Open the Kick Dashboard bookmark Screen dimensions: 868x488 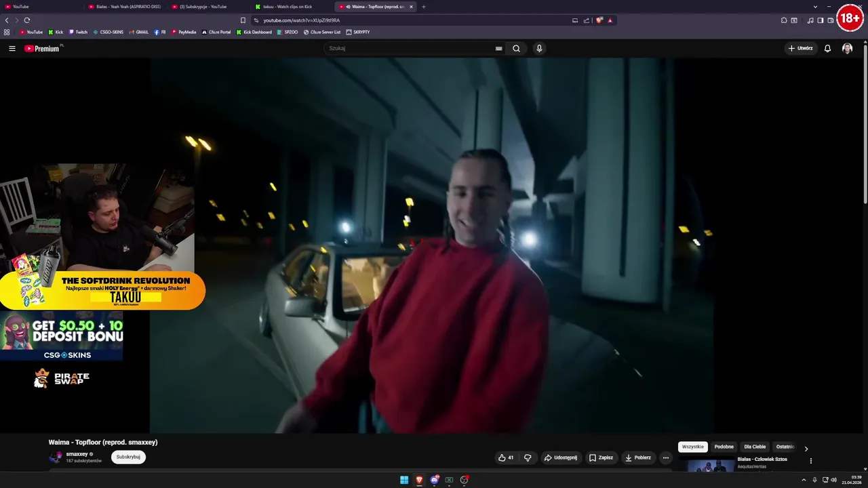coord(254,32)
